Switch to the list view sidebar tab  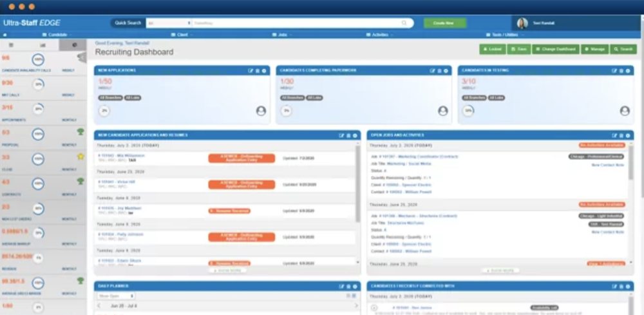pos(11,44)
